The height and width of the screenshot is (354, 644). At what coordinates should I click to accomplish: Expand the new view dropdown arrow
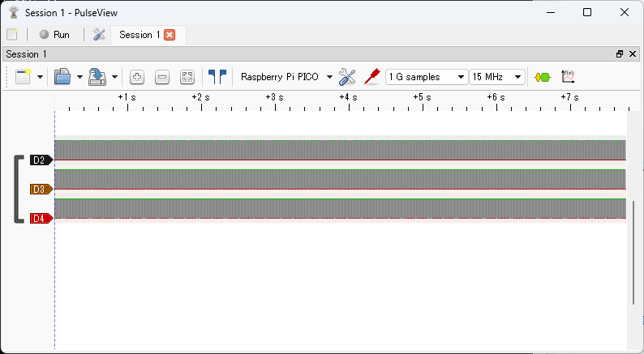[x=40, y=77]
